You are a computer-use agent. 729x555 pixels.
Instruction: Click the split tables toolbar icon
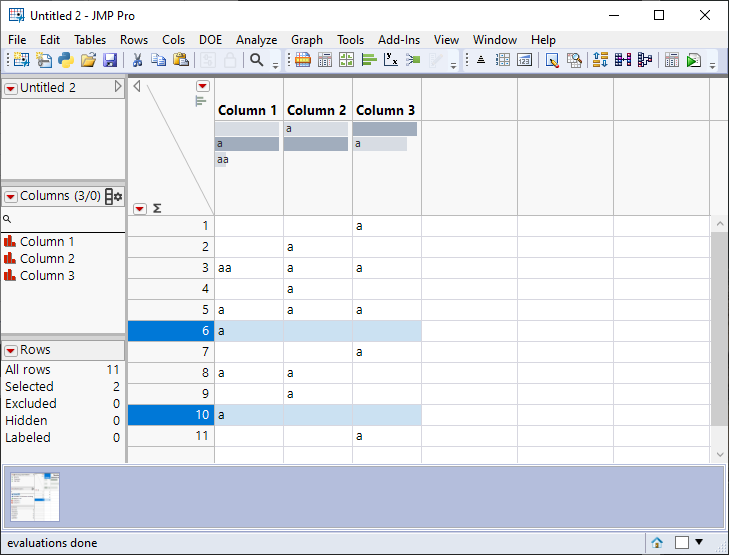645,60
